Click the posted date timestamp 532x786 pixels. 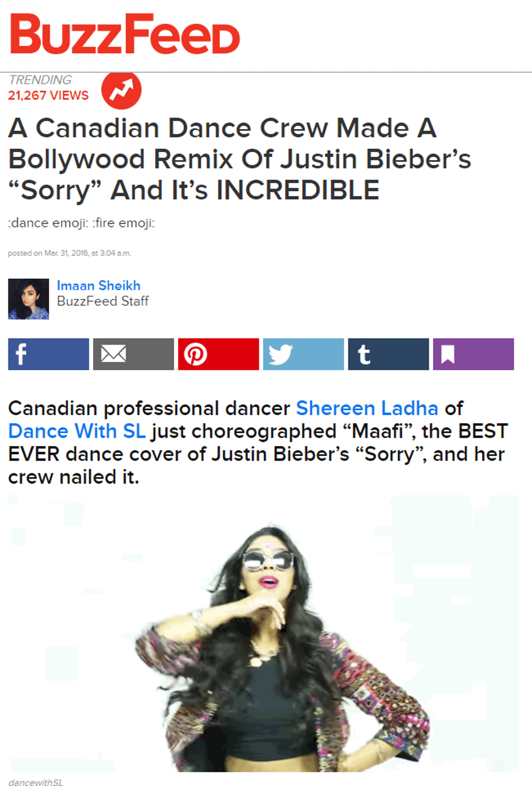pyautogui.click(x=70, y=253)
